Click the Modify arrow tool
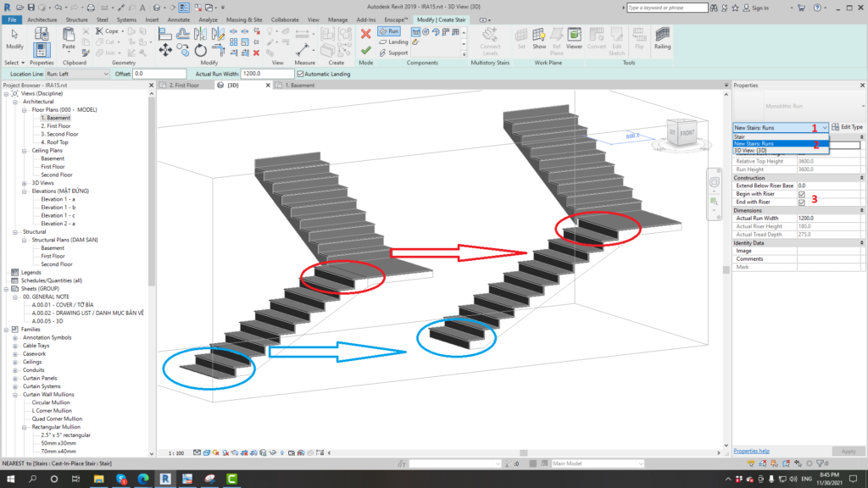Viewport: 868px width, 488px height. click(14, 38)
